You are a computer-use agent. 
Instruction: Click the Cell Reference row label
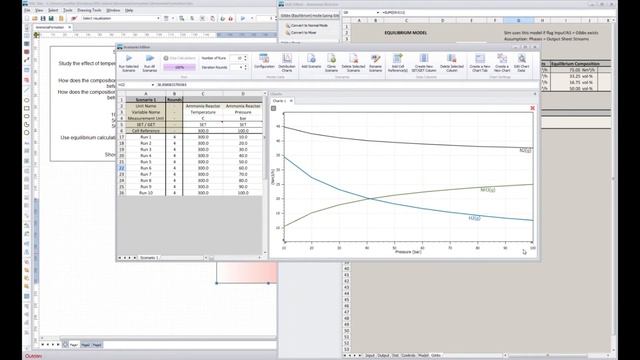tap(146, 131)
